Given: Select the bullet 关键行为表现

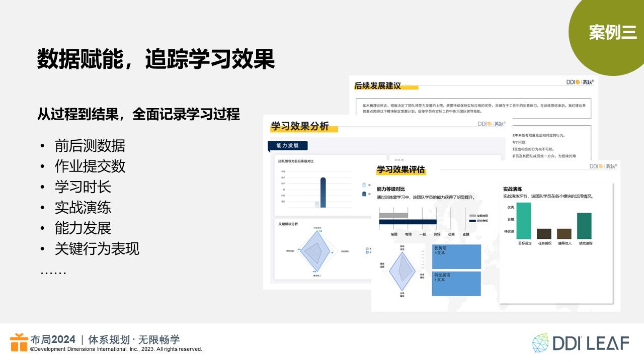Looking at the screenshot, I should pyautogui.click(x=97, y=249).
